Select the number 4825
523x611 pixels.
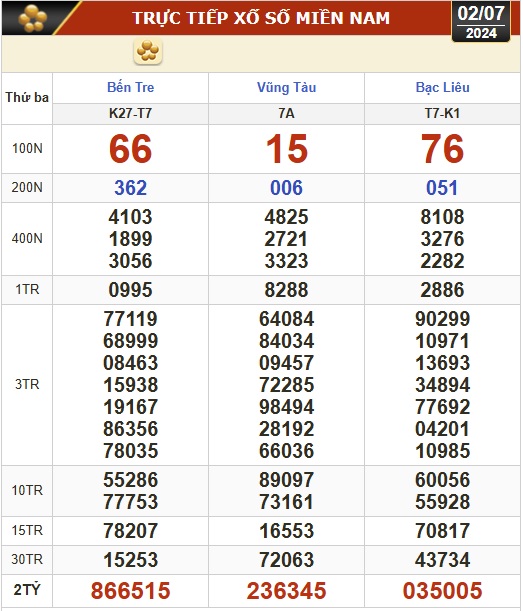(286, 217)
